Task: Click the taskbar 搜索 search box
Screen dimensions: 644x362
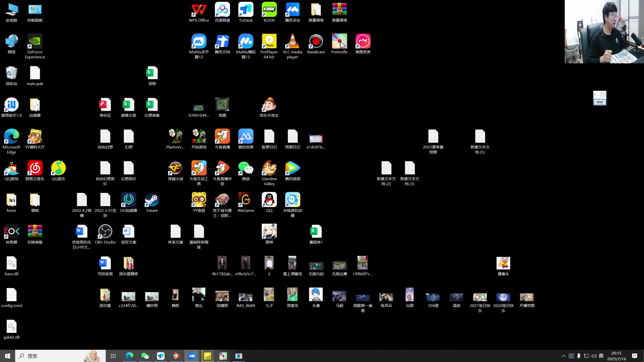Action: (60, 356)
